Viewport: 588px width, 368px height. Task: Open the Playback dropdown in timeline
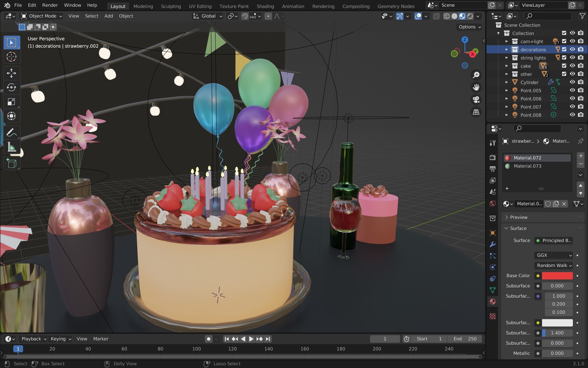(x=33, y=339)
